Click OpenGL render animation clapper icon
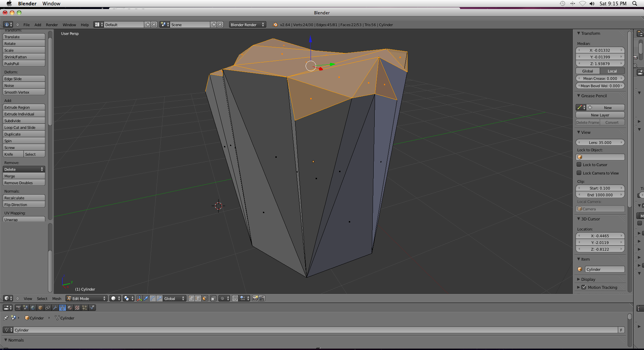This screenshot has height=350, width=644. pos(262,298)
